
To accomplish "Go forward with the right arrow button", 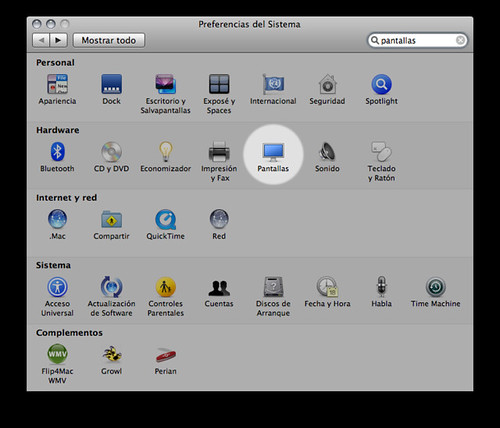I will coord(58,40).
